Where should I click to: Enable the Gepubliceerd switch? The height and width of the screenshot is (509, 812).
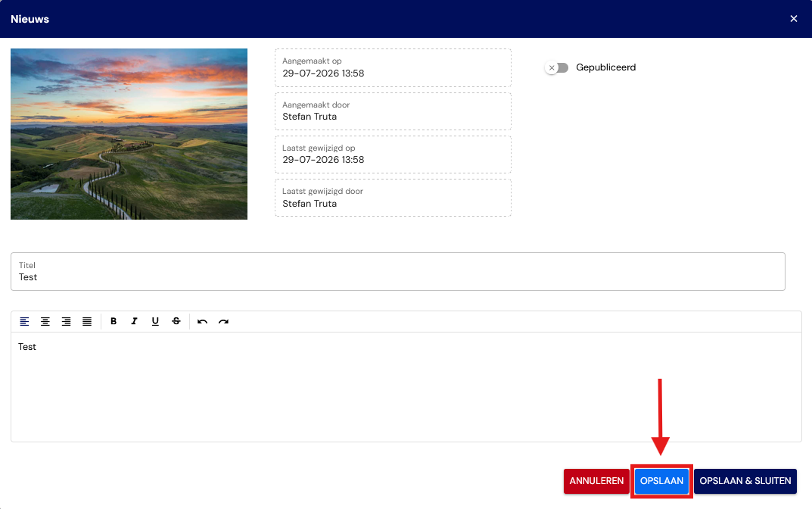click(557, 67)
